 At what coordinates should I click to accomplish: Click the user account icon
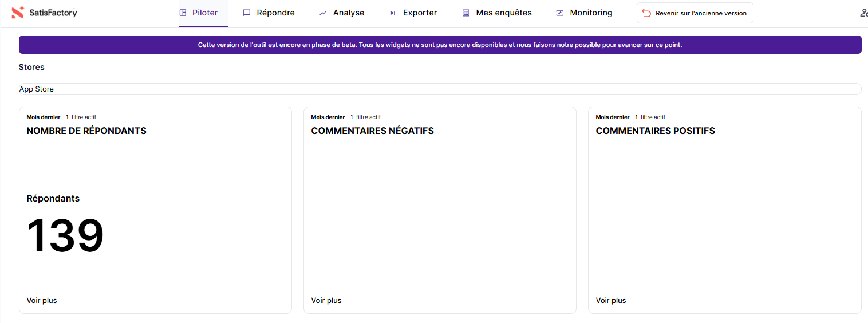tap(863, 13)
